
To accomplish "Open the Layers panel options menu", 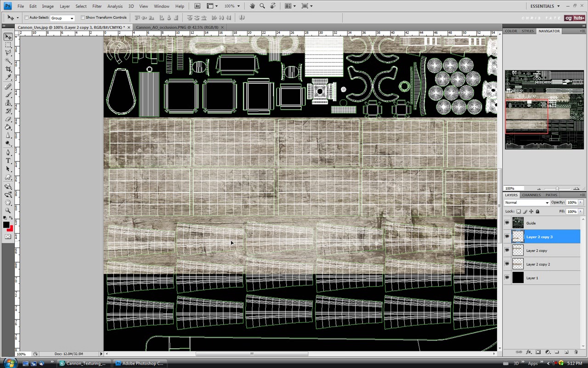I will tap(582, 195).
